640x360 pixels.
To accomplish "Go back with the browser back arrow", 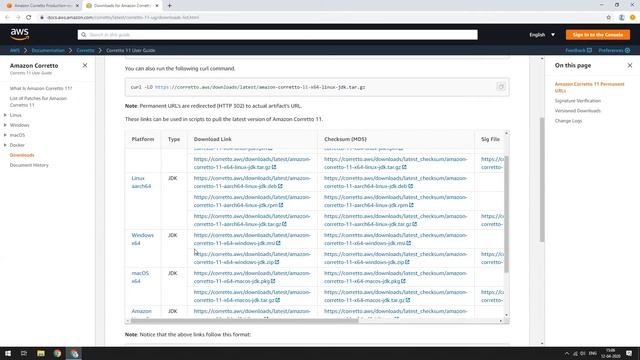I will [7, 17].
